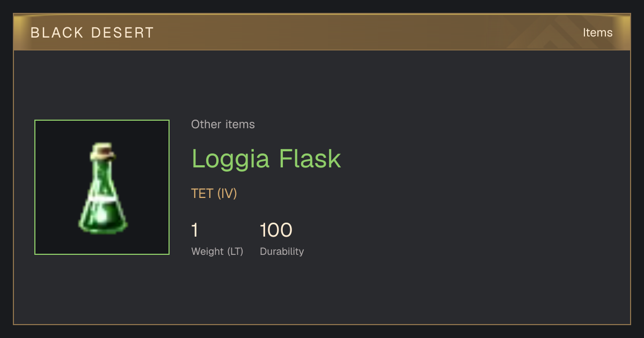
Task: Select the TET (IV) enhancement label
Action: coord(214,194)
